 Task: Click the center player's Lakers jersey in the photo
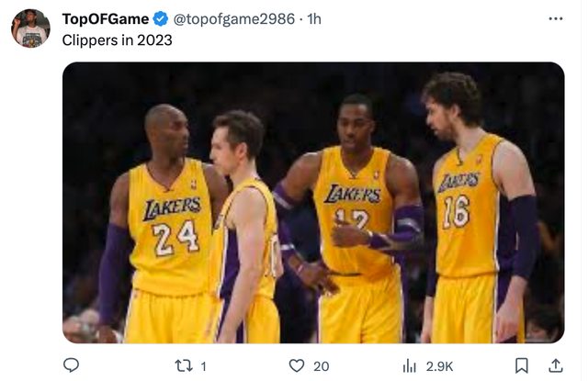pos(354,216)
